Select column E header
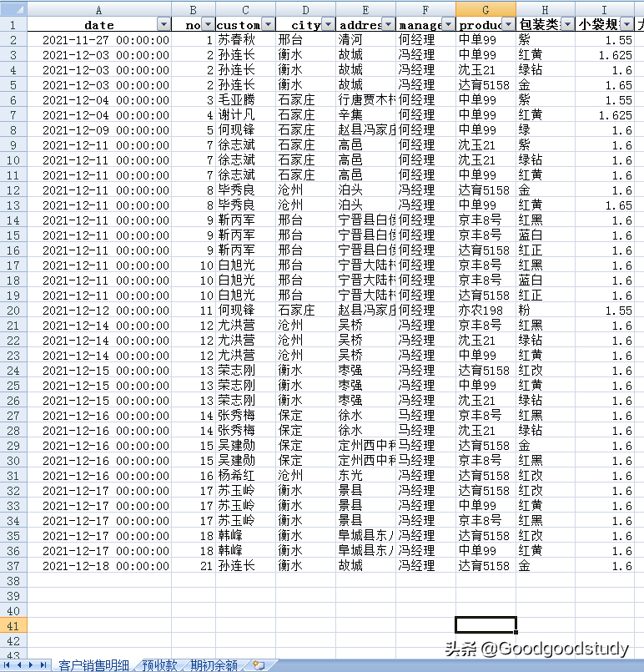This screenshot has height=672, width=644. pos(365,9)
